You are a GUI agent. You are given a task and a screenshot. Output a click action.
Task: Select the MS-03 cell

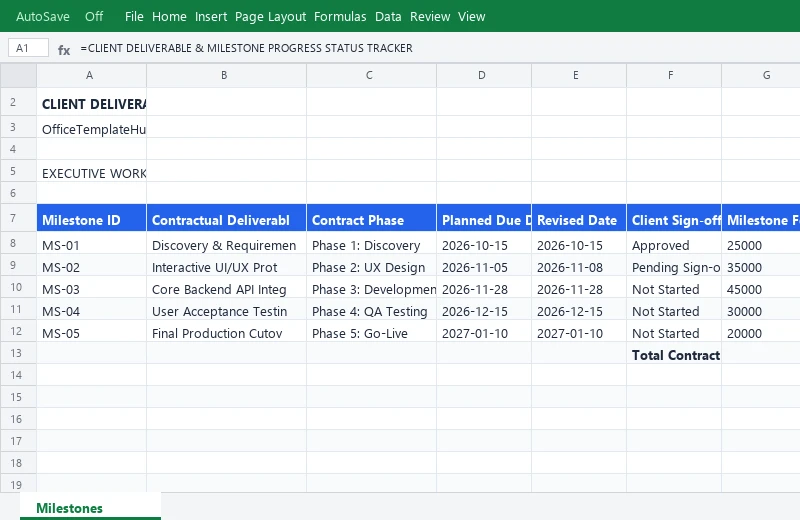tap(91, 289)
